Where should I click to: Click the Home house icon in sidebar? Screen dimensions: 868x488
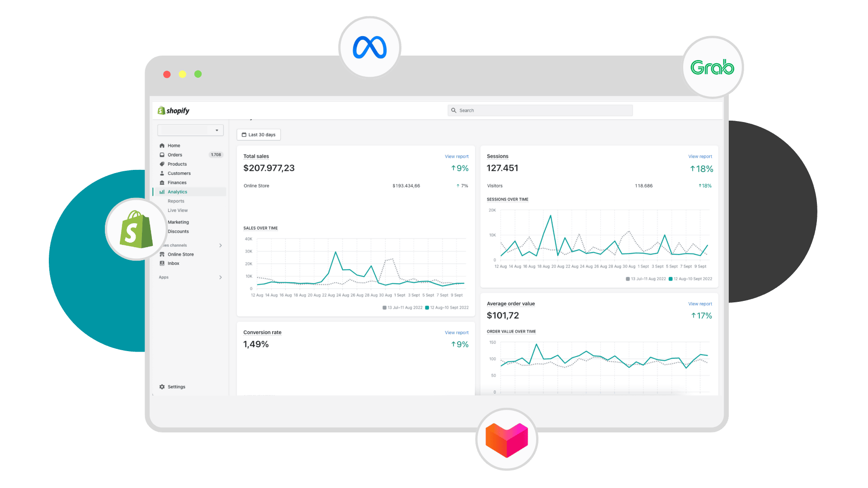pos(162,145)
